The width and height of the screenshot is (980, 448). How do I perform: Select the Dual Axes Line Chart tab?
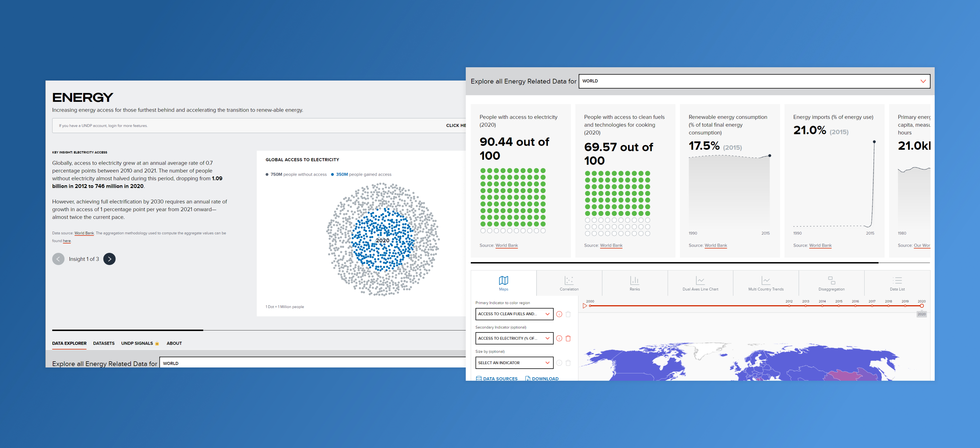pos(700,283)
